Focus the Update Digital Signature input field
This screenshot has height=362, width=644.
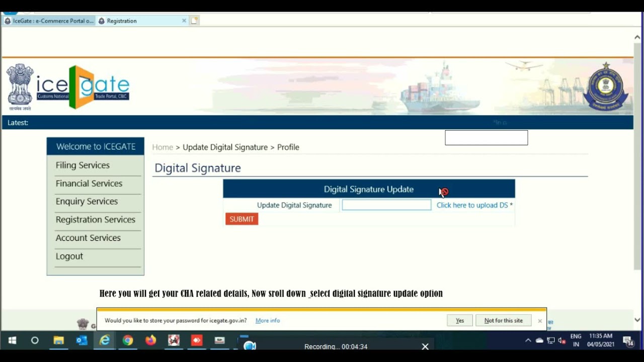tap(386, 205)
